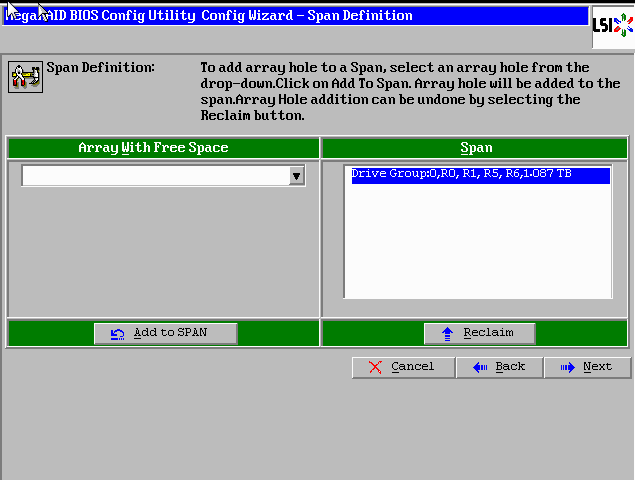Proceed with the Next button

[x=588, y=367]
